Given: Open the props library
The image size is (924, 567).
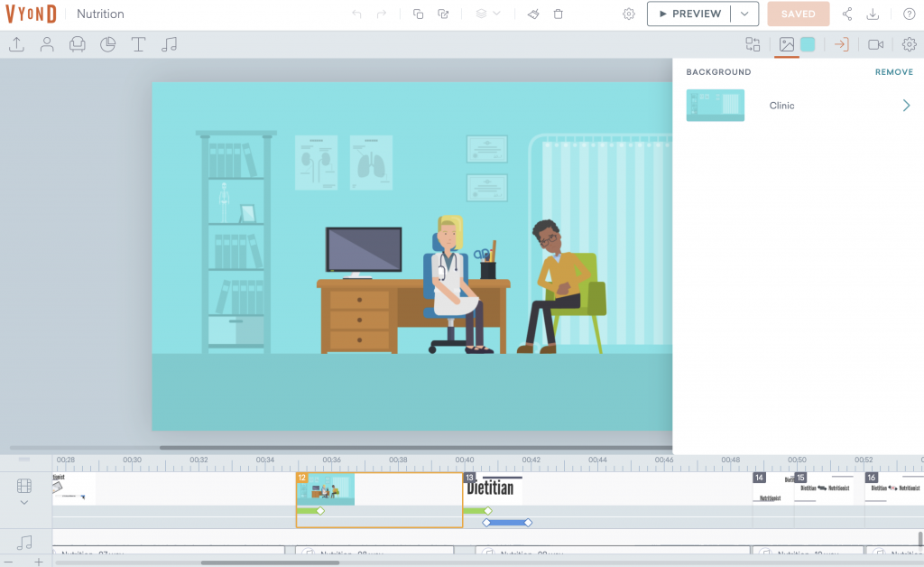Looking at the screenshot, I should (x=78, y=43).
